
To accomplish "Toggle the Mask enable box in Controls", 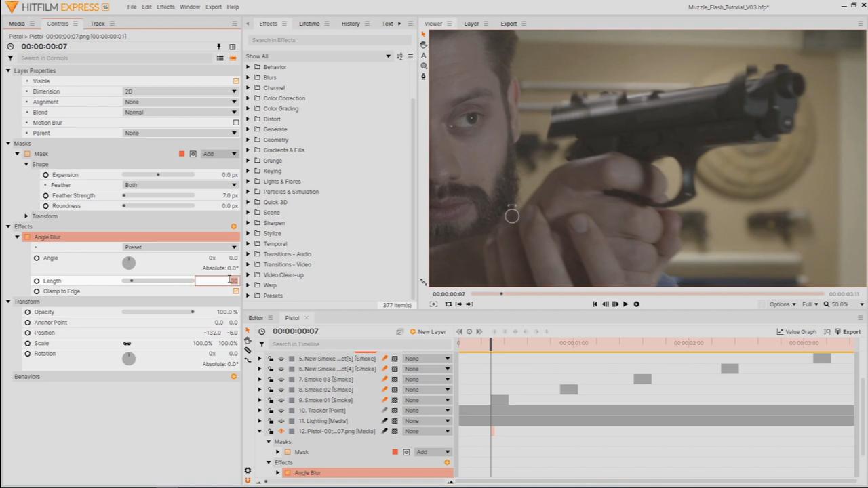I will 27,154.
